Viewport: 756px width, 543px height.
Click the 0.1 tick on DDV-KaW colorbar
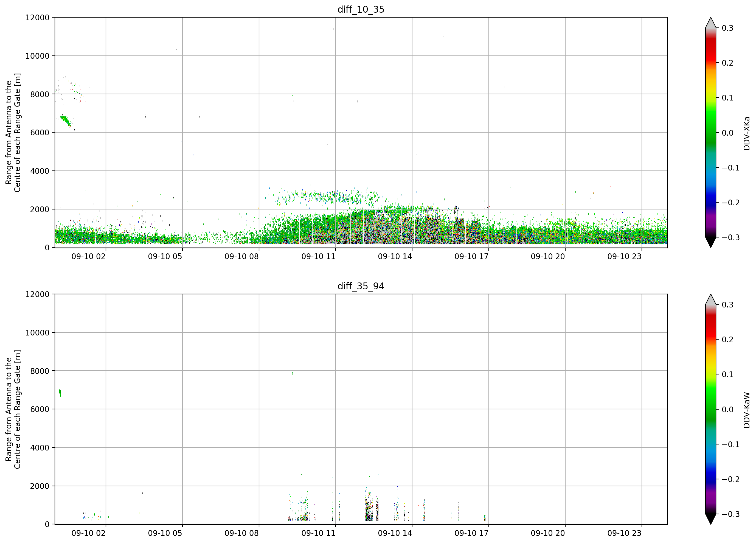click(x=728, y=374)
